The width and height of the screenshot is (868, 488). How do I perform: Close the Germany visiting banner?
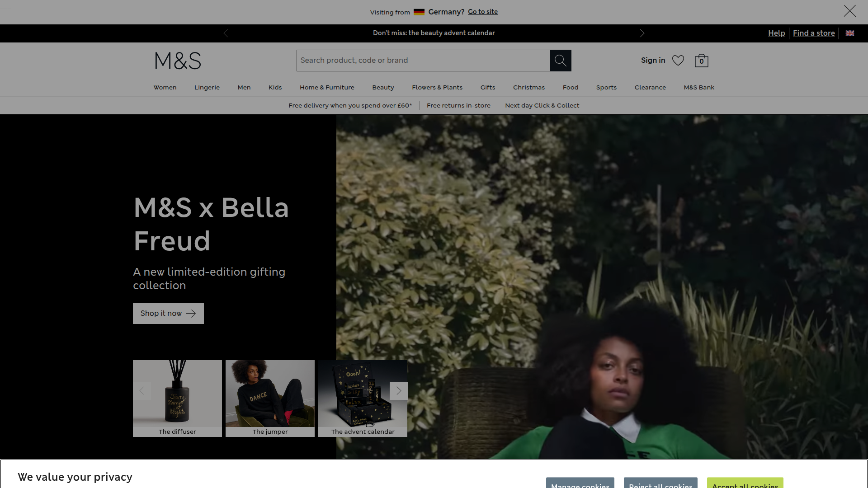pyautogui.click(x=849, y=11)
